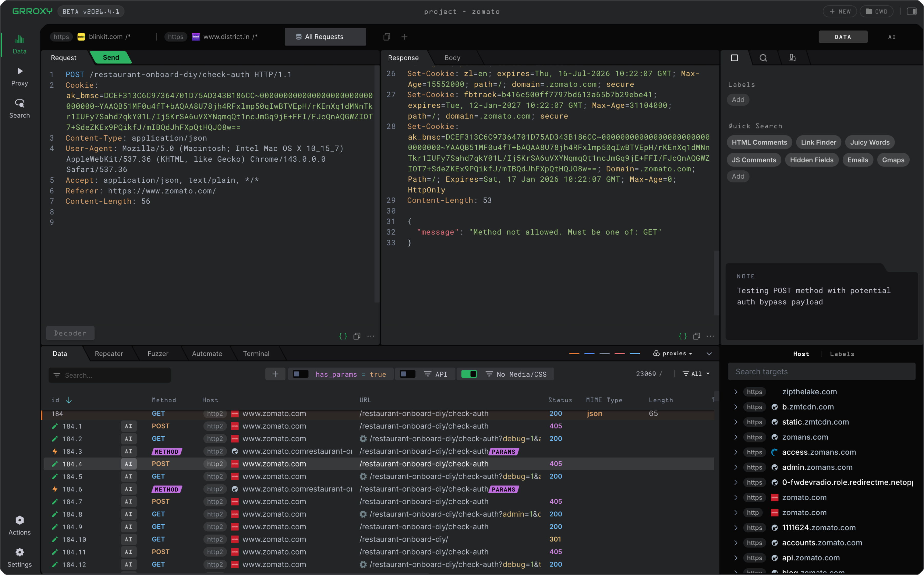Switch to DATA mode

coord(843,37)
